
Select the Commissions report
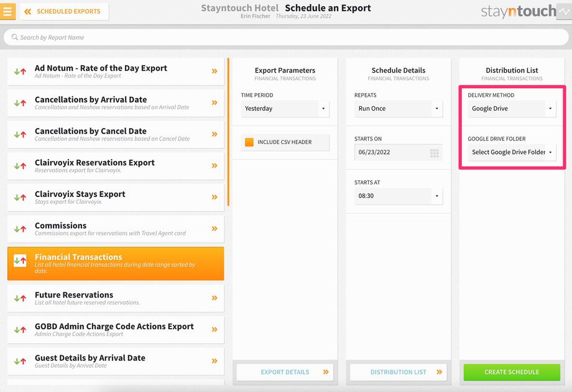pyautogui.click(x=116, y=229)
